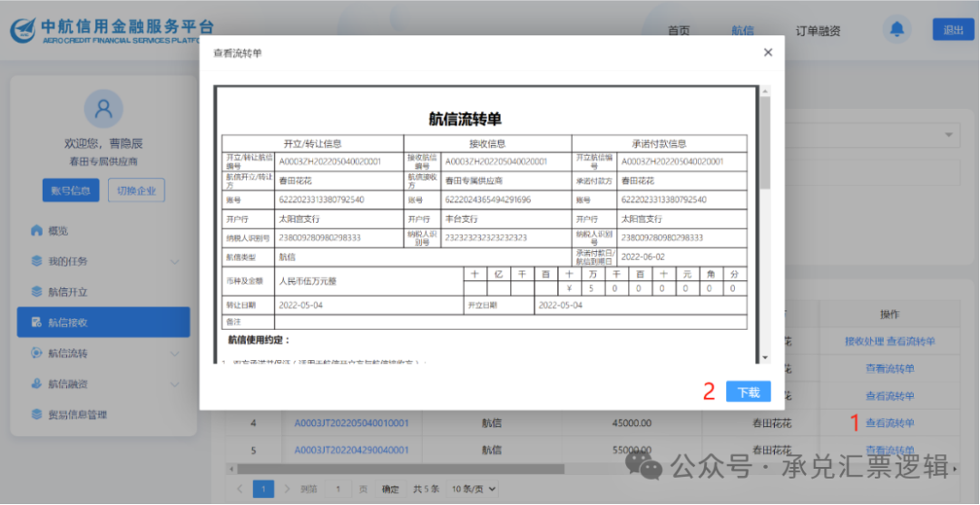
Task: Click the 航信融资 sidebar icon
Action: 37,384
